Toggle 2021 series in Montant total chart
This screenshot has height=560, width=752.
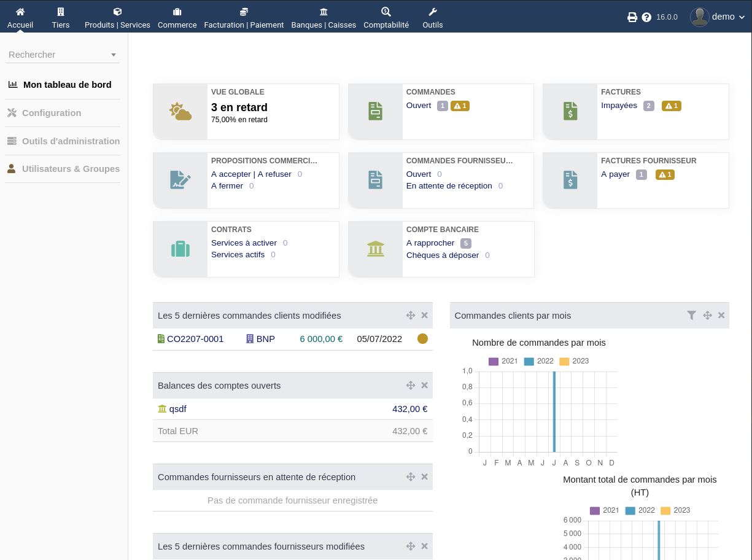coord(605,510)
